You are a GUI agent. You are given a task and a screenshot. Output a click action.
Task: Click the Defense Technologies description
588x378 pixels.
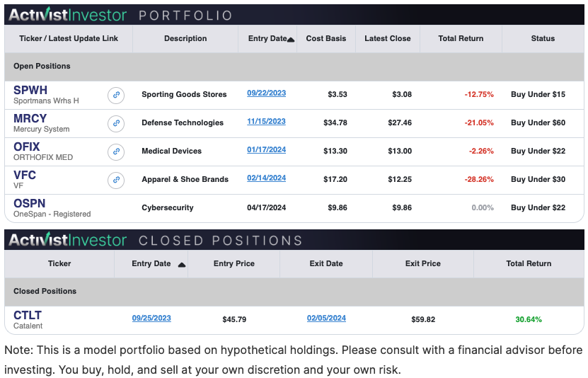click(x=183, y=122)
